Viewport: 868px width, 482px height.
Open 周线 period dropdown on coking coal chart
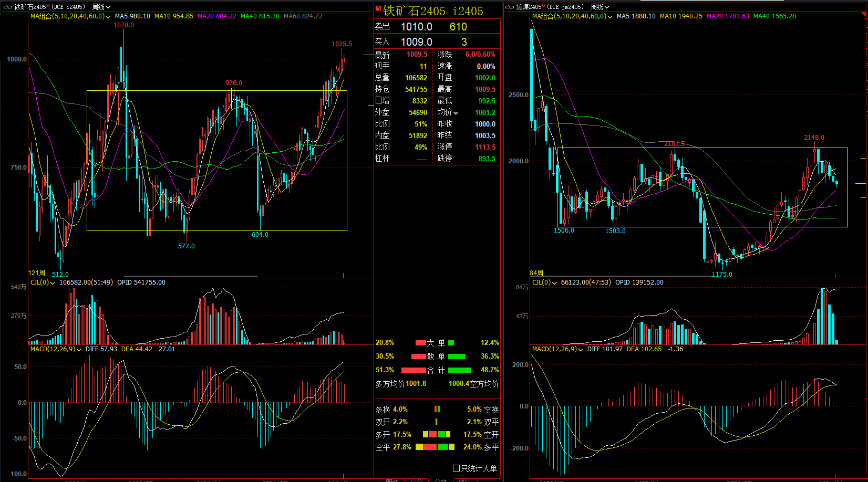point(600,7)
